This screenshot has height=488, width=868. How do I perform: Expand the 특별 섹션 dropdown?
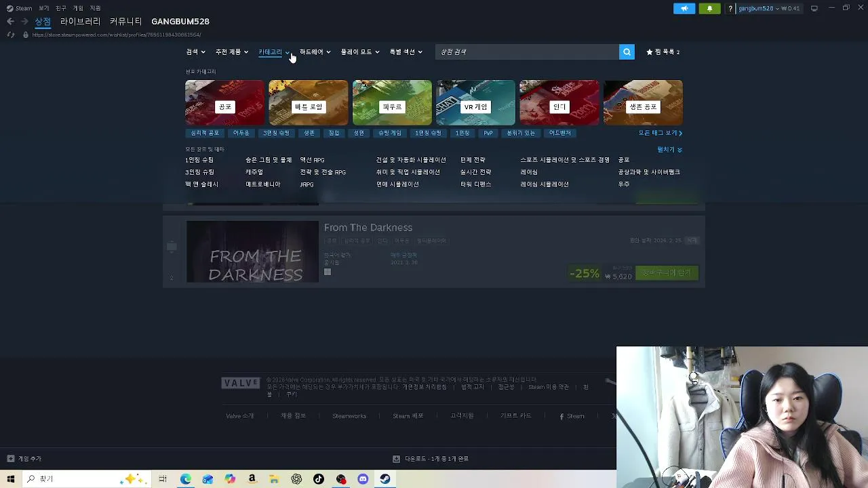tap(406, 52)
